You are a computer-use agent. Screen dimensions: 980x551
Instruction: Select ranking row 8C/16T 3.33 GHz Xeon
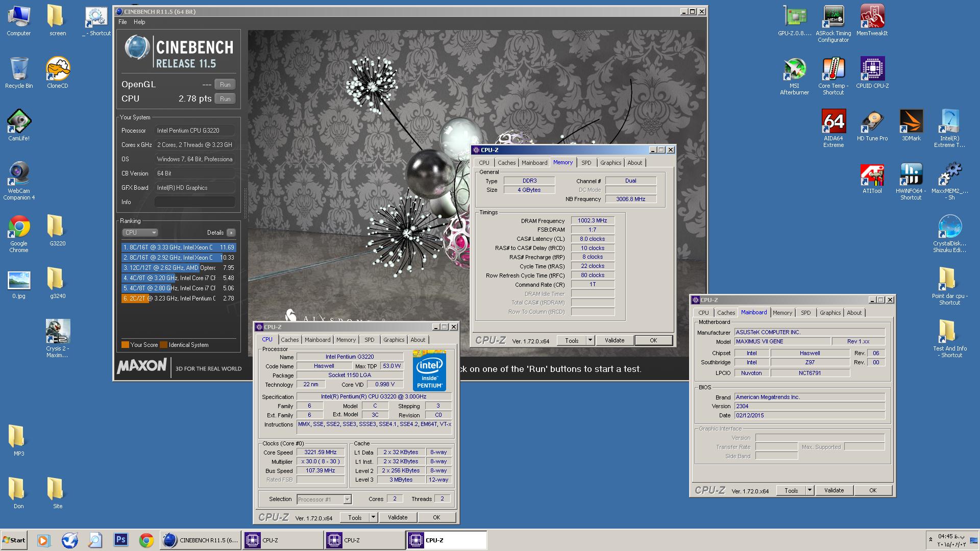pos(179,247)
